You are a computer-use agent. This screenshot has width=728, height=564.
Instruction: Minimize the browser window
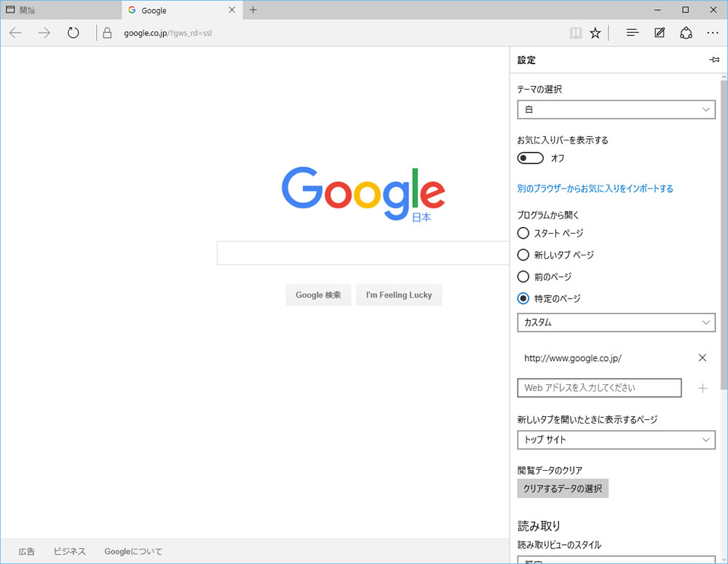(657, 9)
